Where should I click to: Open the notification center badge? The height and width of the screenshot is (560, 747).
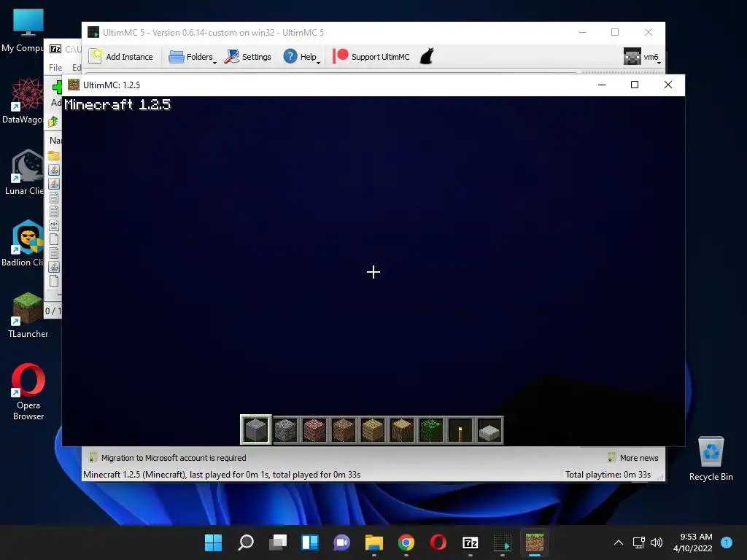pos(727,542)
